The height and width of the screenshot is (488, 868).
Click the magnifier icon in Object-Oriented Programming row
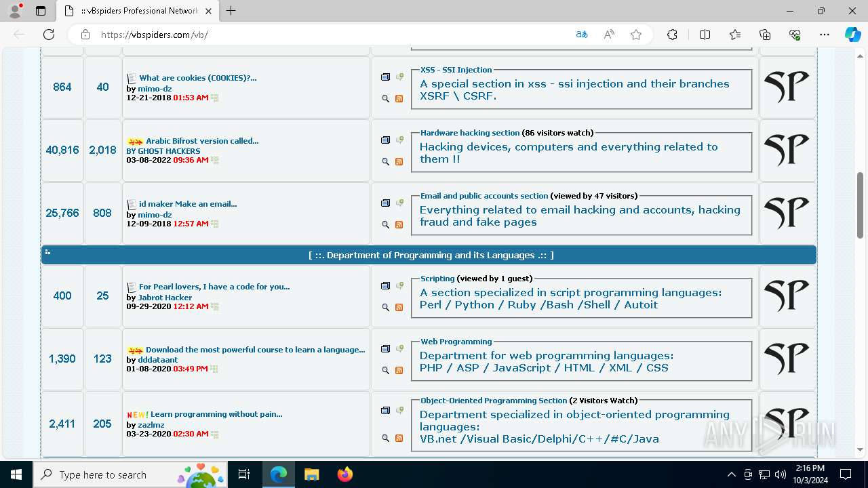pos(385,439)
